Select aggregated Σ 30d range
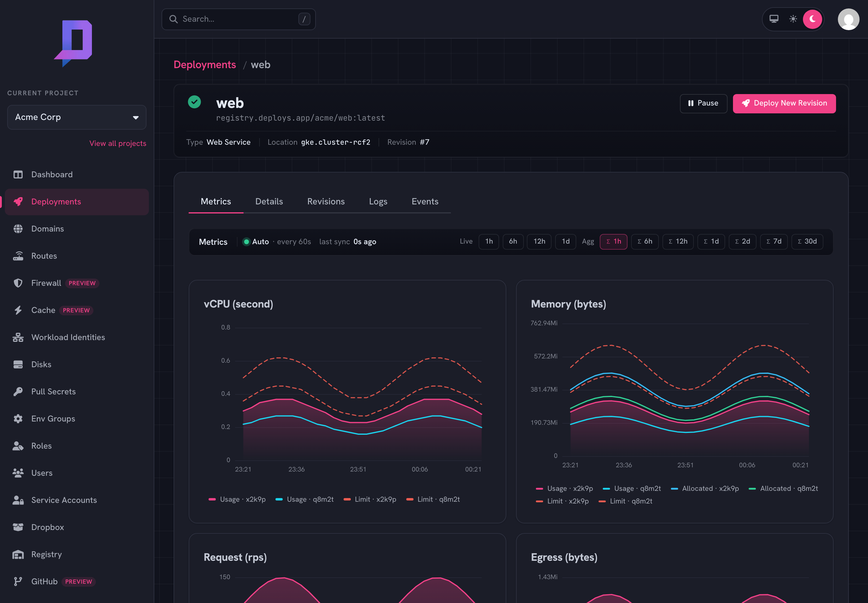The height and width of the screenshot is (603, 868). (807, 242)
